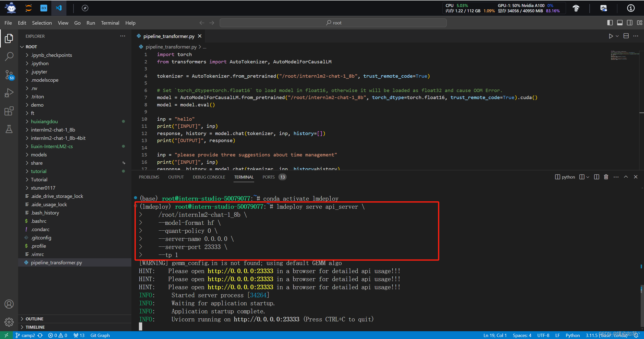Open the Search view in activity bar

pos(9,57)
